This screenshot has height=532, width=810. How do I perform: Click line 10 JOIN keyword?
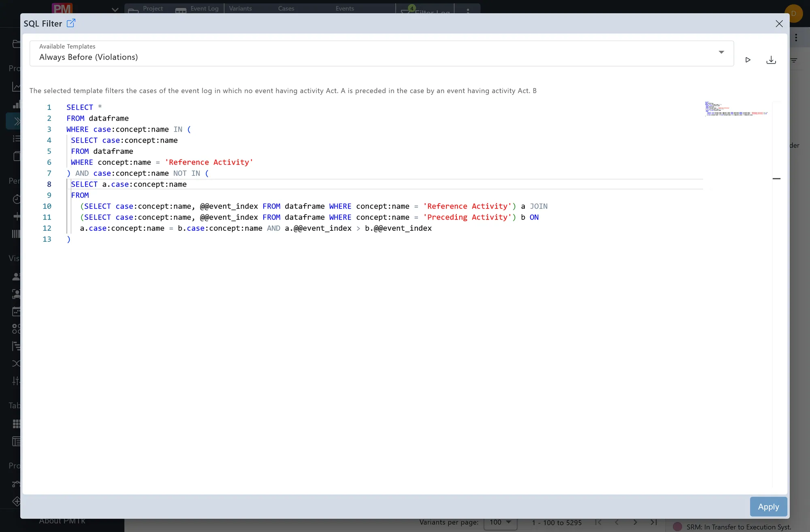[539, 206]
